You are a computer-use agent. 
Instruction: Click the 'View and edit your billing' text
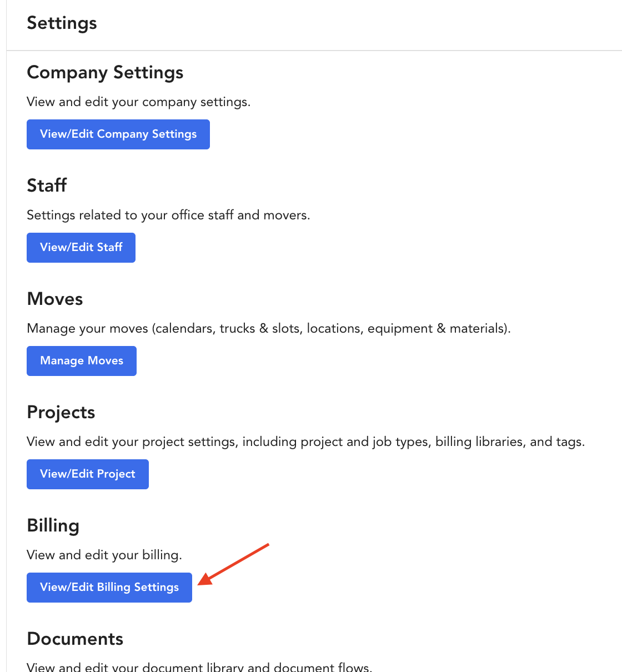click(x=104, y=555)
